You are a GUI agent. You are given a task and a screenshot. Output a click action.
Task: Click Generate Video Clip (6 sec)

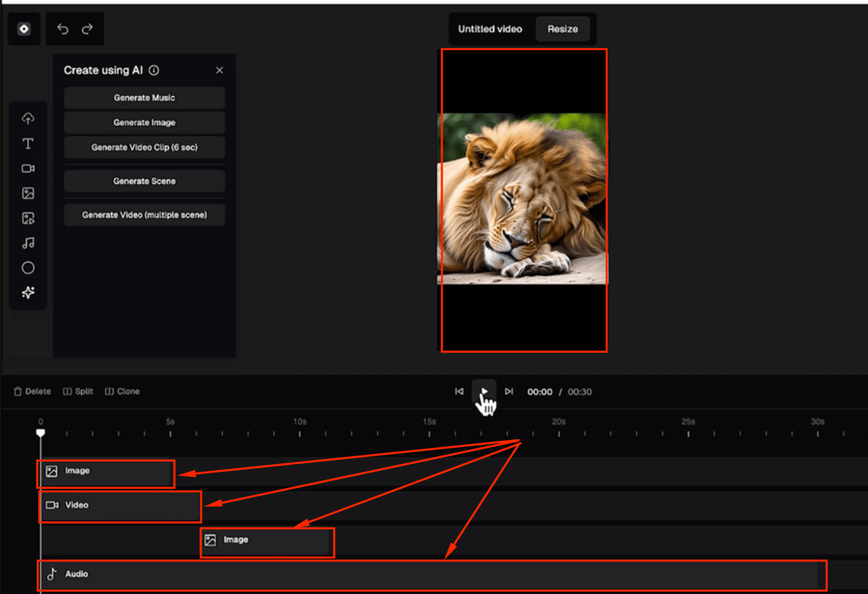pos(145,148)
